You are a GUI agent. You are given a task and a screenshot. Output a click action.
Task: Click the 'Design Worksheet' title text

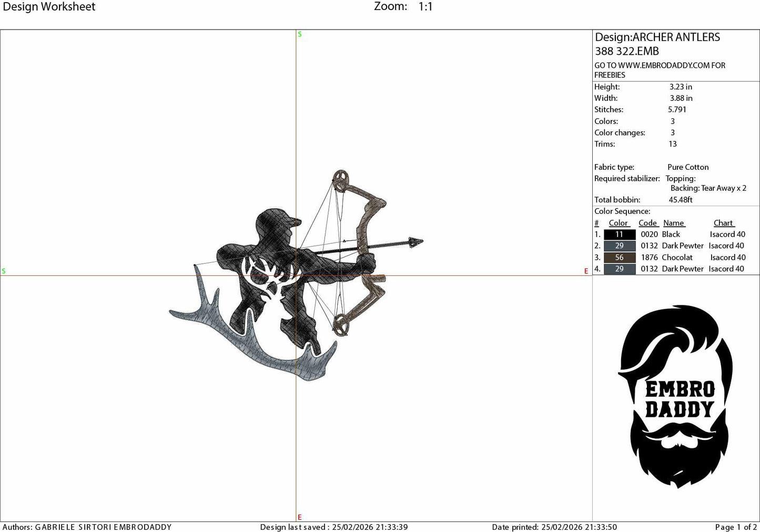click(x=48, y=7)
